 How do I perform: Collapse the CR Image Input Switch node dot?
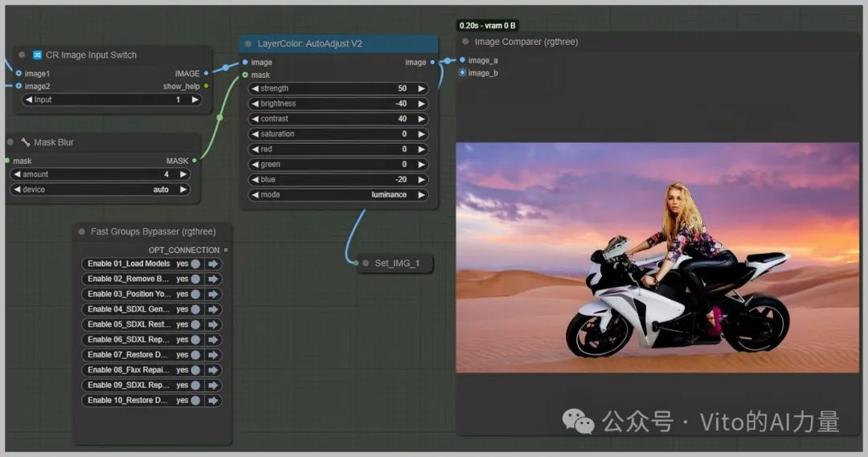(x=23, y=55)
